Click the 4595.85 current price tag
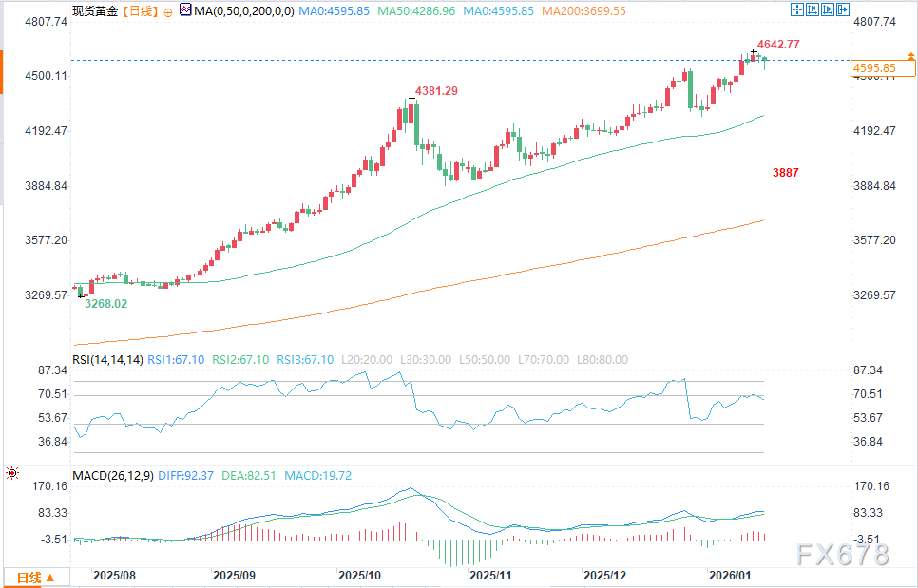The height and width of the screenshot is (588, 918). [x=874, y=68]
